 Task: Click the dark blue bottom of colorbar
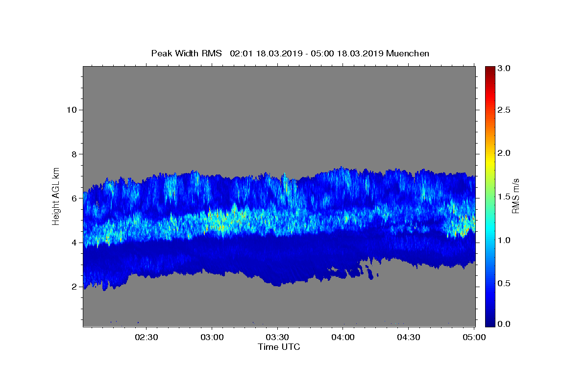click(x=490, y=322)
